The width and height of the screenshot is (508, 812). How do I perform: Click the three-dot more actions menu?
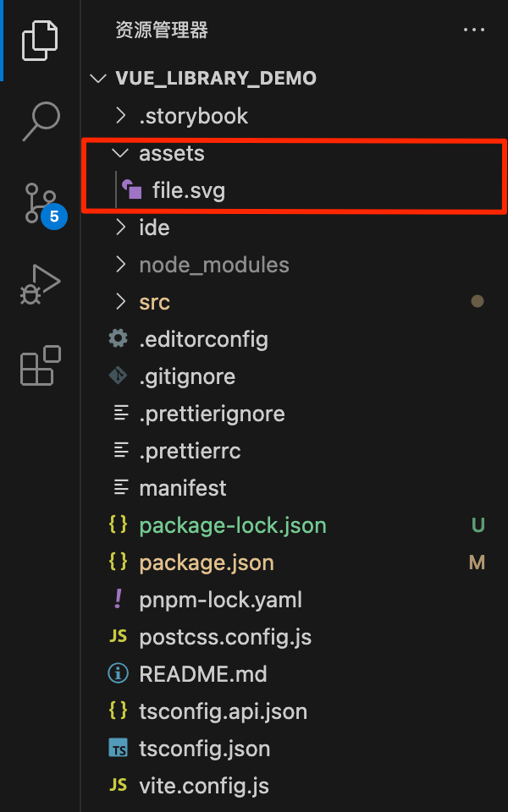[474, 30]
